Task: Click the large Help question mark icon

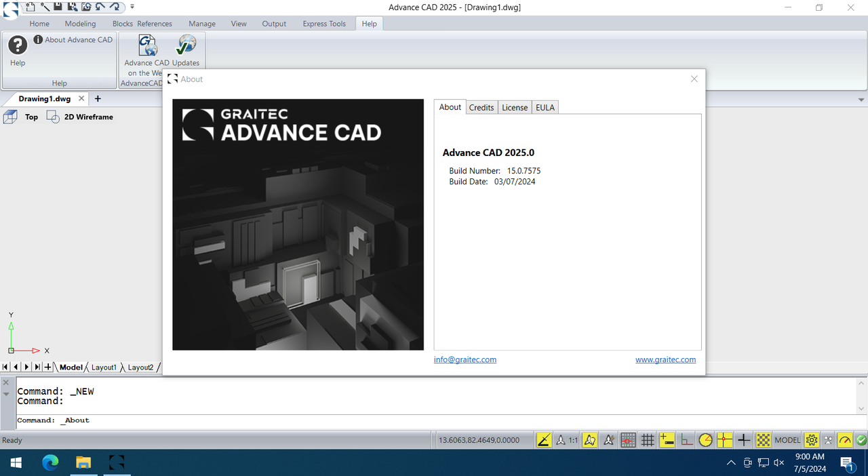Action: click(x=18, y=45)
